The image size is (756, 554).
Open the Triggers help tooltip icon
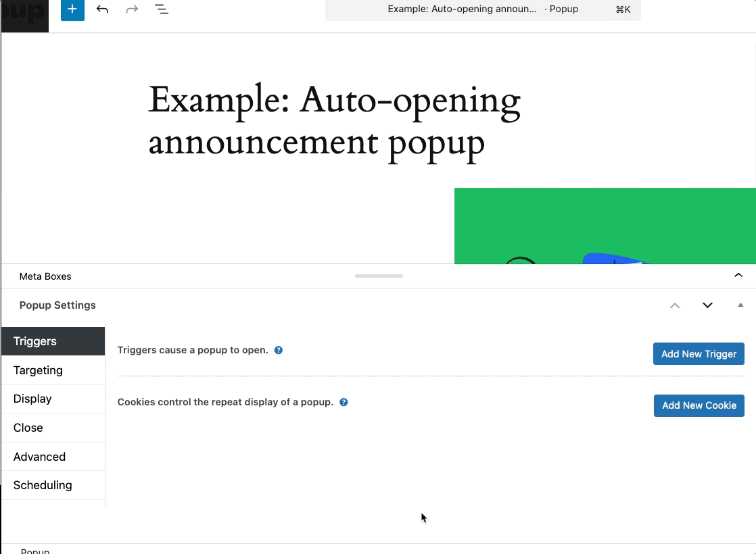279,351
